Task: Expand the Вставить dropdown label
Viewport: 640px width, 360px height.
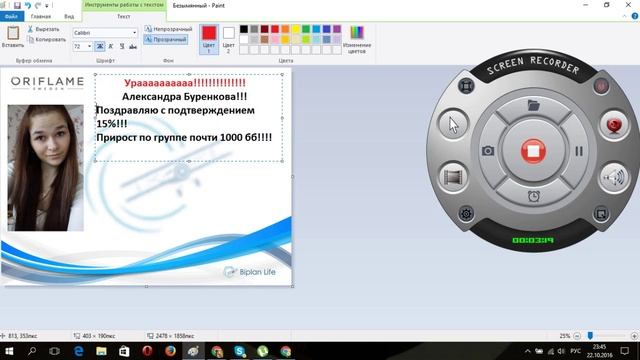Action: (13, 45)
